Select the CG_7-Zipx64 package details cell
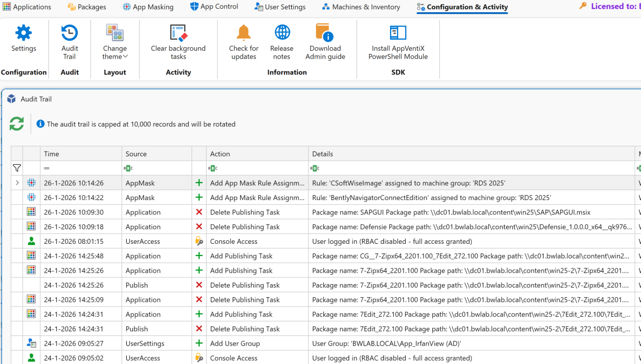Viewport: 641px width, 364px height. 471,256
